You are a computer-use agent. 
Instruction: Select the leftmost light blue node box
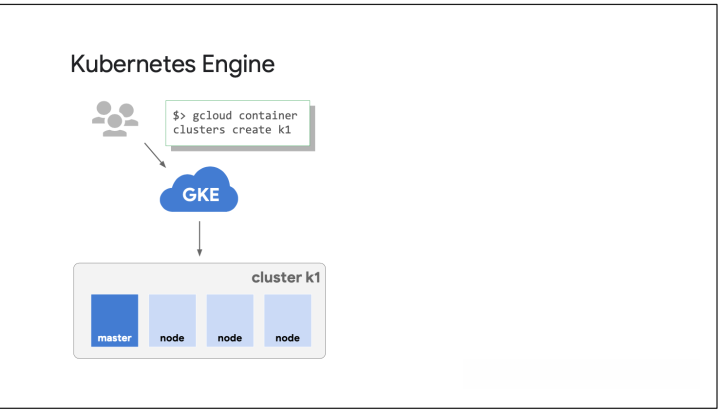click(x=172, y=319)
